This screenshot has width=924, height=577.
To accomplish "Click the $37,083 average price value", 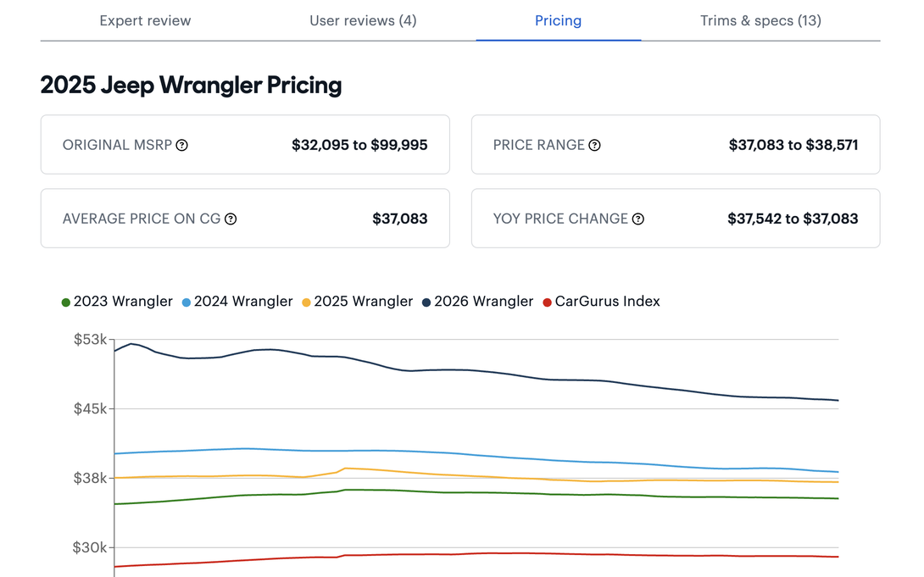I will click(x=399, y=219).
